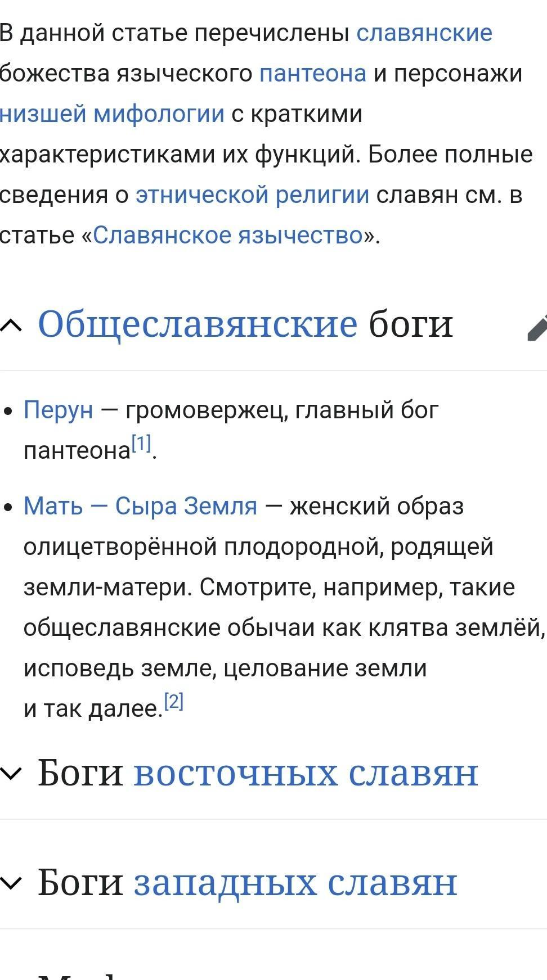This screenshot has width=547, height=980.
Task: Tap the word боги in section heading
Action: 411,324
